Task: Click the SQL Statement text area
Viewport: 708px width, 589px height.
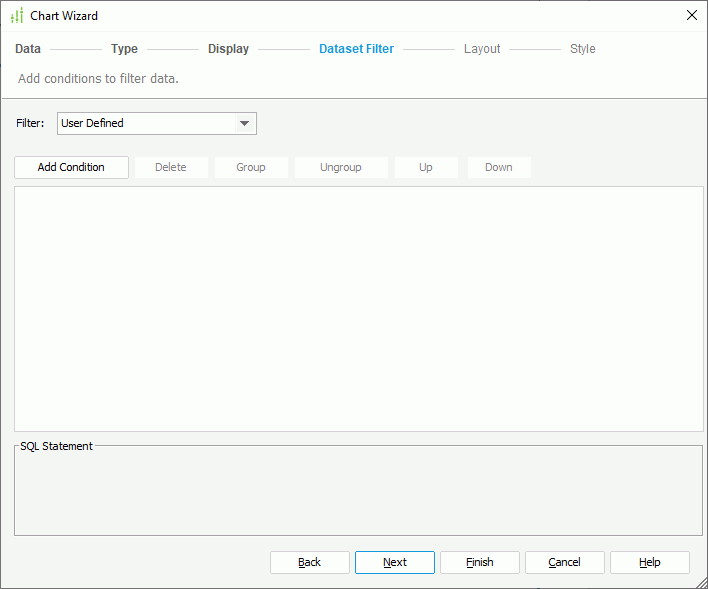Action: click(x=358, y=494)
